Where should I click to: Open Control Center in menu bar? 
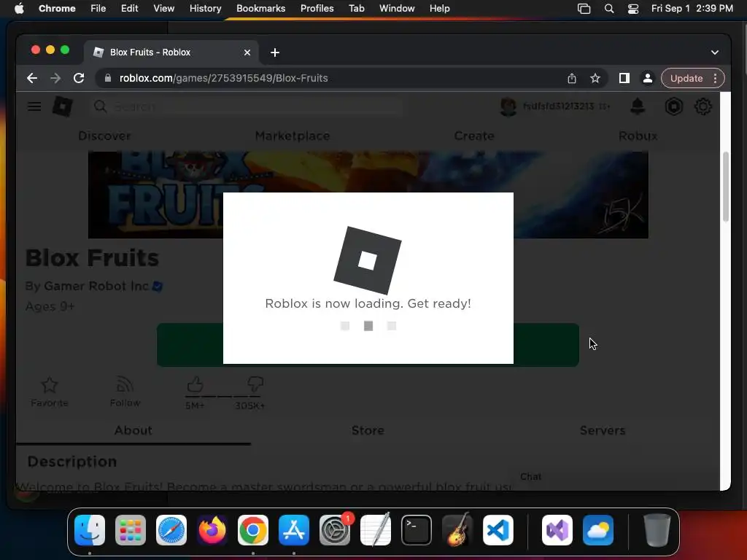[x=633, y=9]
